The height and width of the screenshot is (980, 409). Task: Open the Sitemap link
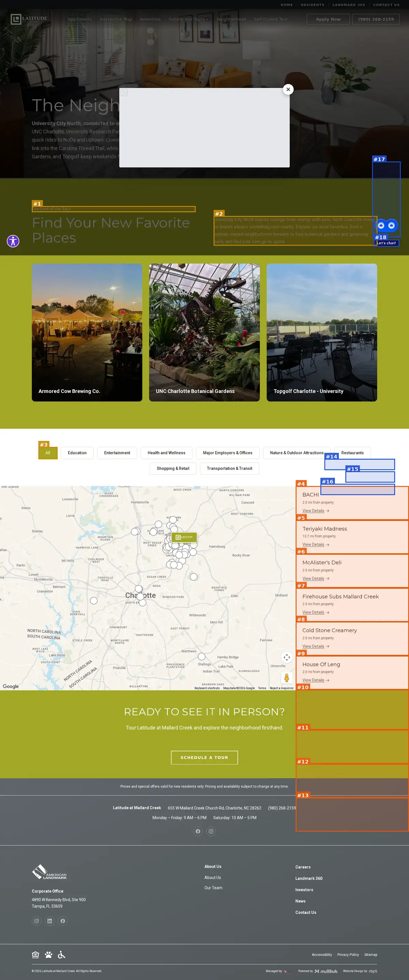coord(370,954)
